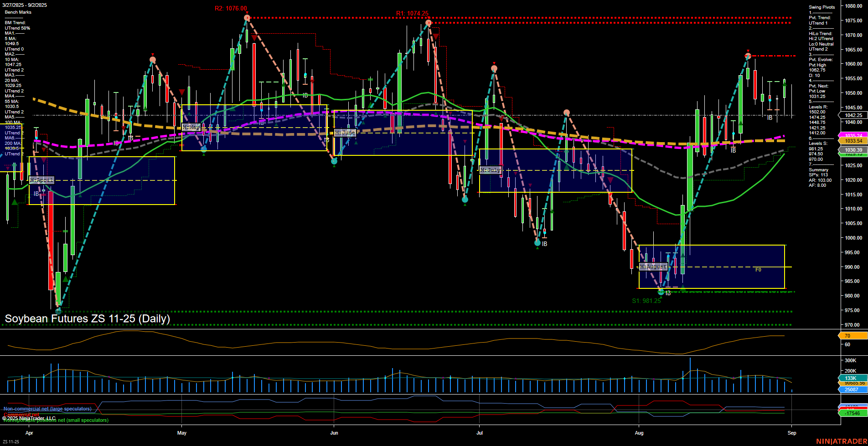
Task: Click the NINJATRADER logo
Action: coord(842,441)
